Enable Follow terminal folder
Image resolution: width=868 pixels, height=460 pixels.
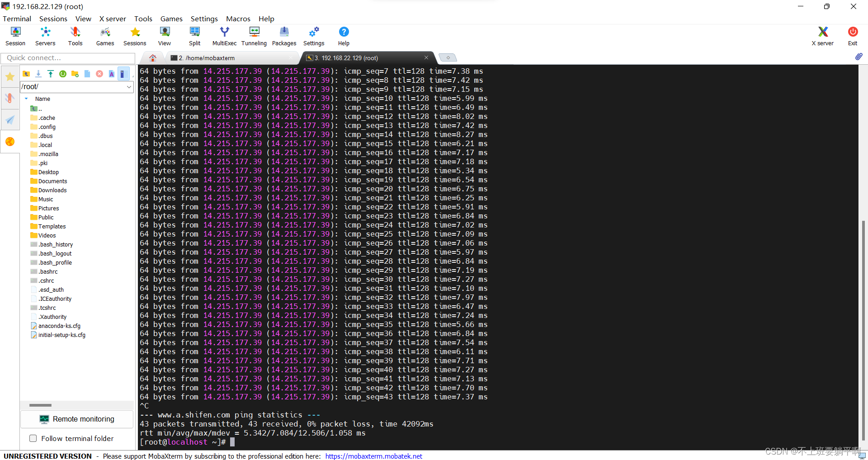(x=33, y=438)
